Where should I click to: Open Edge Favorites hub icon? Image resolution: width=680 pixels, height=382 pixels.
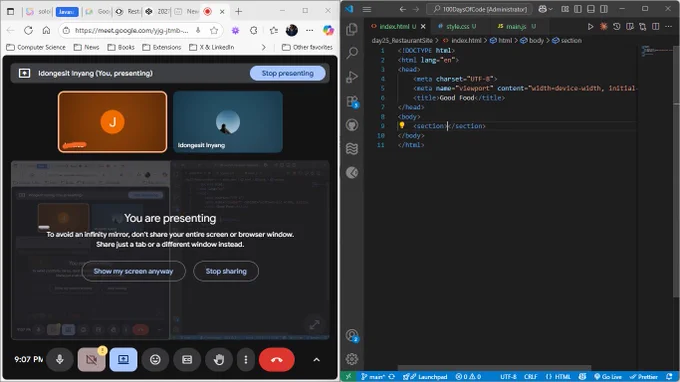(274, 30)
